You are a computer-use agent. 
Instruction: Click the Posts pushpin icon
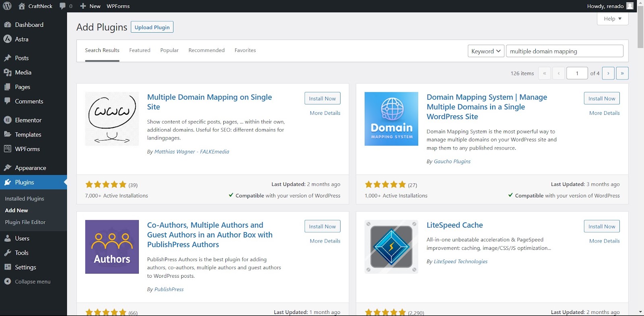pos(8,58)
